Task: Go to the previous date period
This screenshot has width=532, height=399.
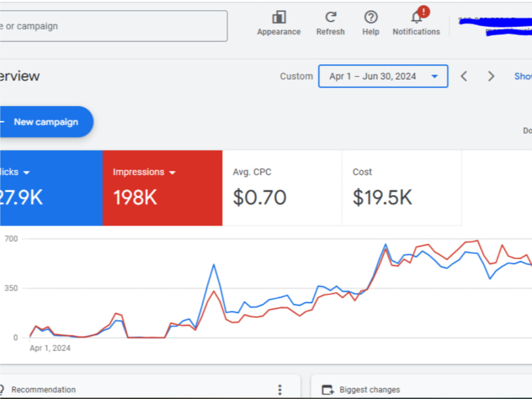Action: coord(464,76)
